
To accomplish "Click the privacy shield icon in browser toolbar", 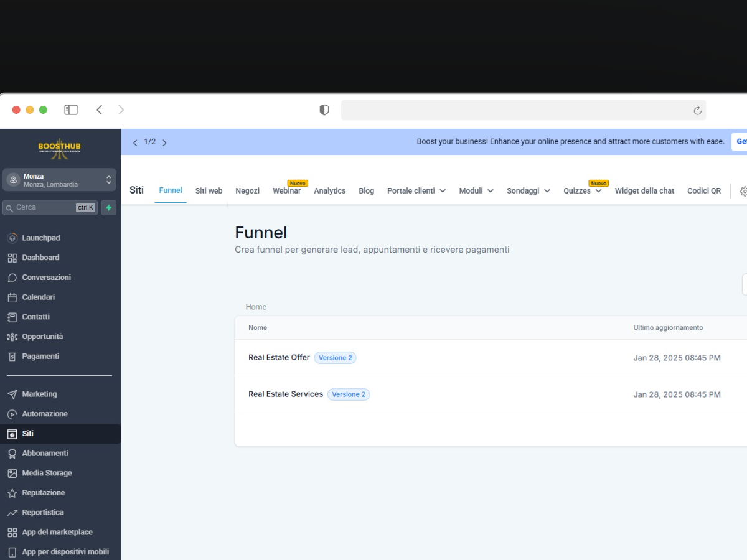I will (324, 110).
